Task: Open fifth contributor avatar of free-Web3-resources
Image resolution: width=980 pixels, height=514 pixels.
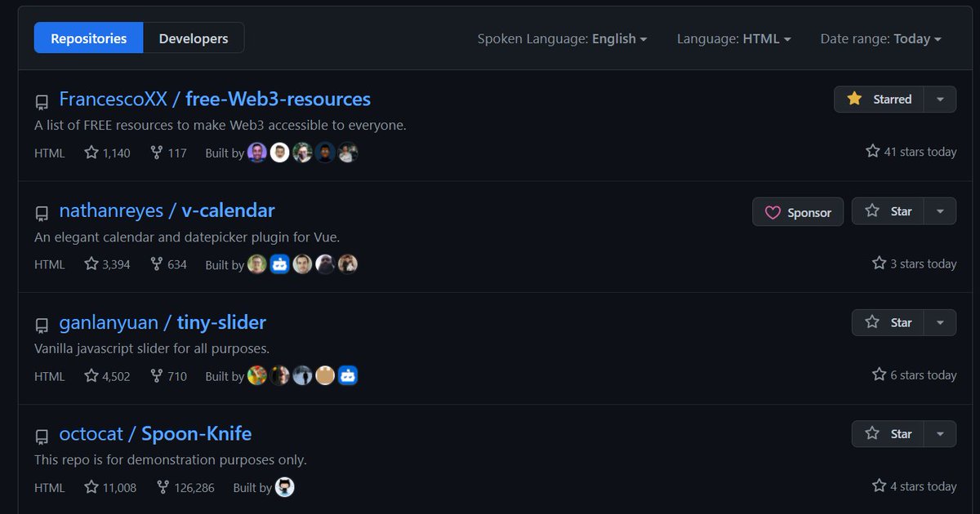Action: 348,153
